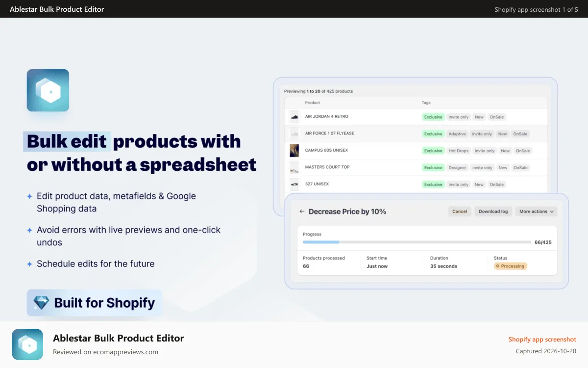The image size is (588, 368).
Task: Open the AIR JORDAN 4 RETRO product thumbnail
Action: point(294,117)
